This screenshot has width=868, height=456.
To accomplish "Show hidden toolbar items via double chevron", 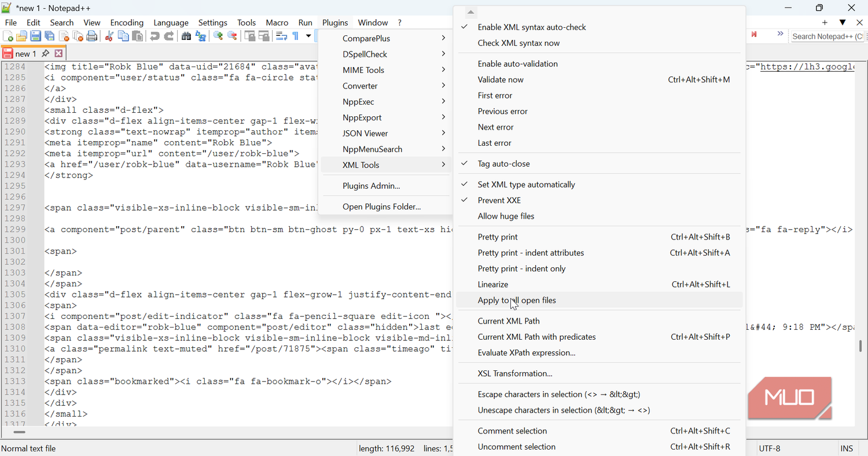I will point(780,34).
